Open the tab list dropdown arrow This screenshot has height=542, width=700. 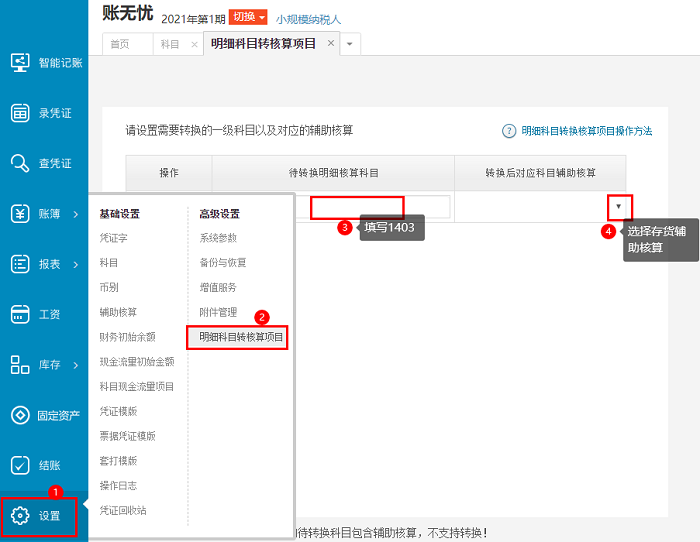[349, 44]
